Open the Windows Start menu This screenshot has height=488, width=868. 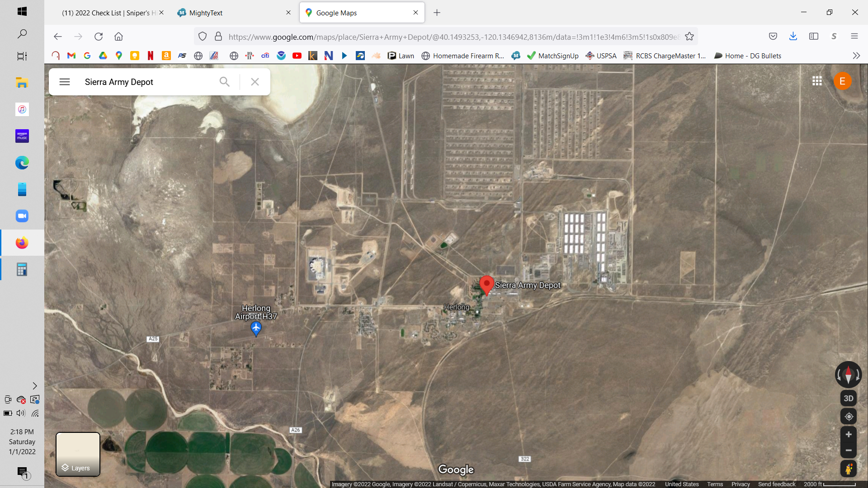point(22,11)
